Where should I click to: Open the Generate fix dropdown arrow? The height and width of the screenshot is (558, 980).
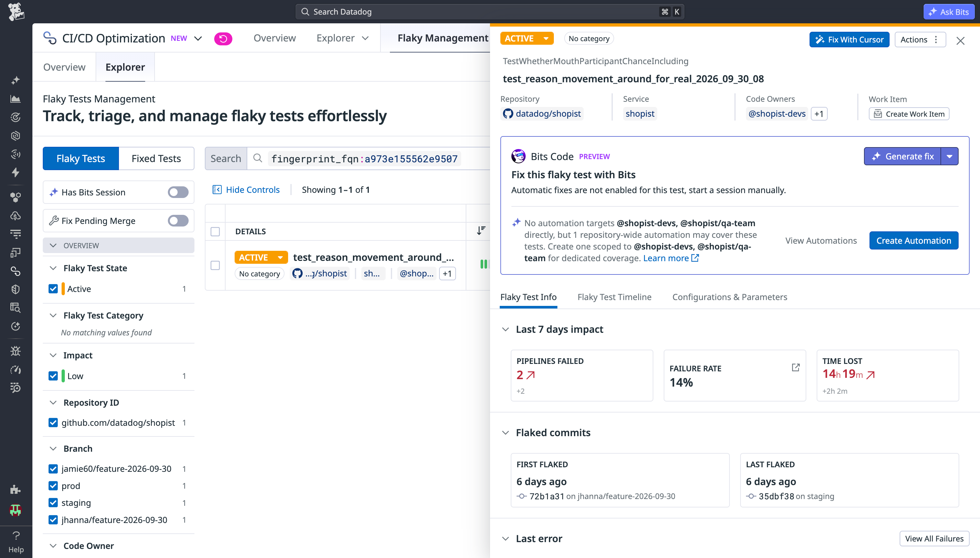click(950, 157)
